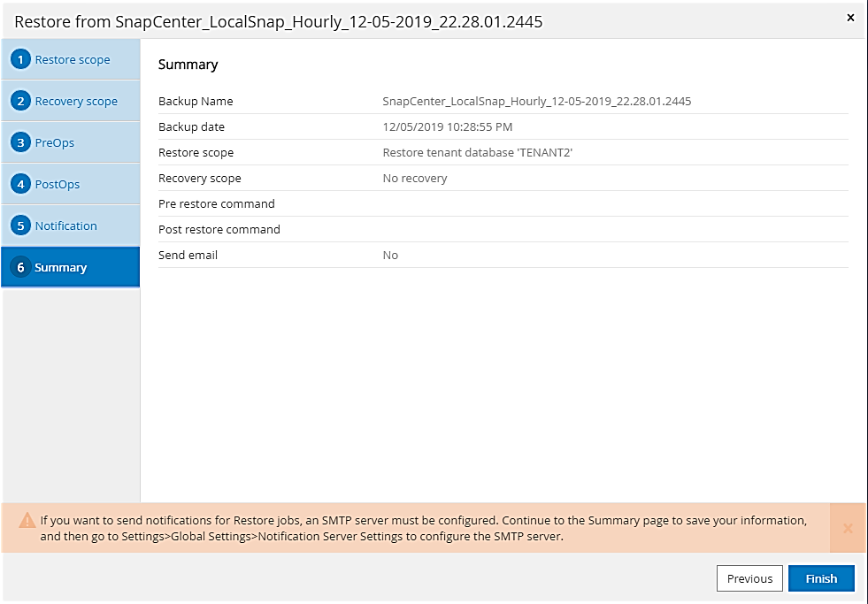Click Finish to start the restore
Image resolution: width=868 pixels, height=604 pixels.
[x=821, y=578]
